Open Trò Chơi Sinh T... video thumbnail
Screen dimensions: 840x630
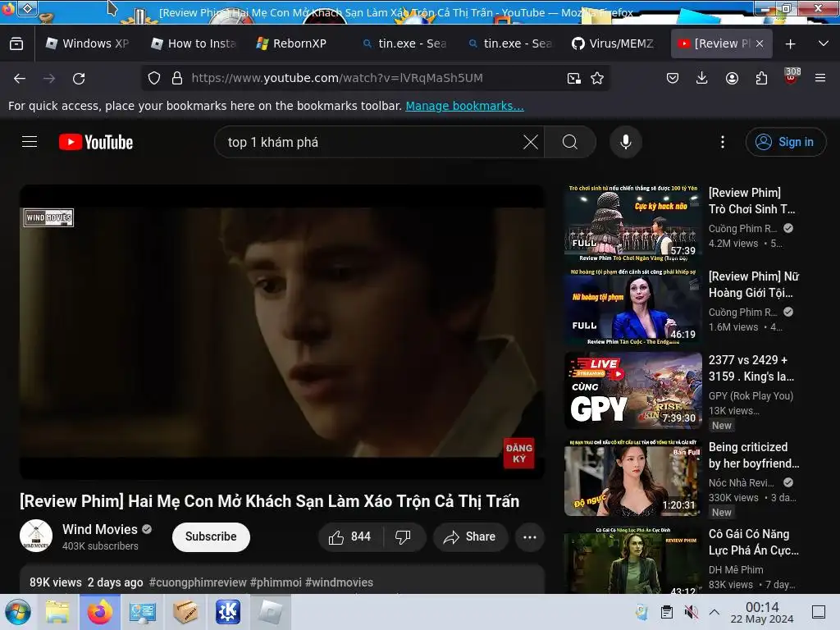(x=632, y=222)
